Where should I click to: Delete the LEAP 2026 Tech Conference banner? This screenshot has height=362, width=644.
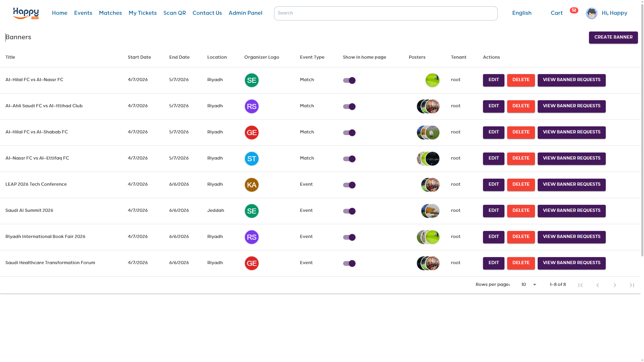521,185
